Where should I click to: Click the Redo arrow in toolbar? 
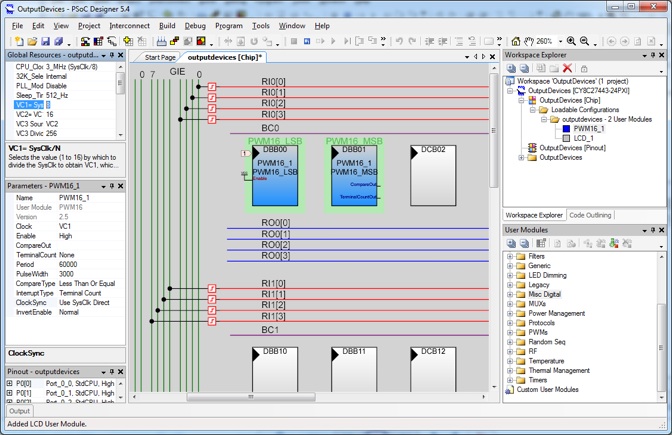click(412, 41)
